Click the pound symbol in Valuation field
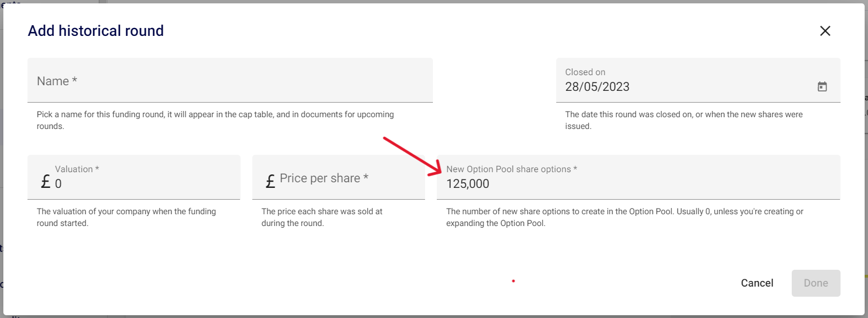This screenshot has height=318, width=868. (46, 182)
